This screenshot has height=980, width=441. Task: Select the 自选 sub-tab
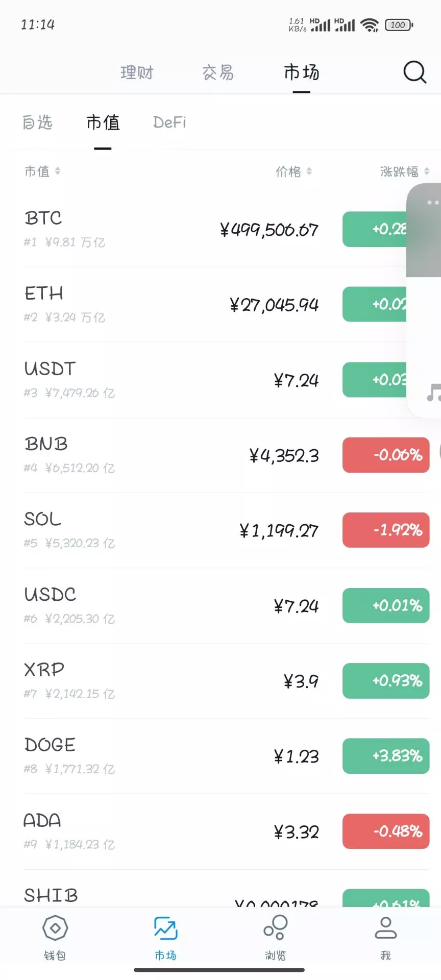pyautogui.click(x=38, y=122)
